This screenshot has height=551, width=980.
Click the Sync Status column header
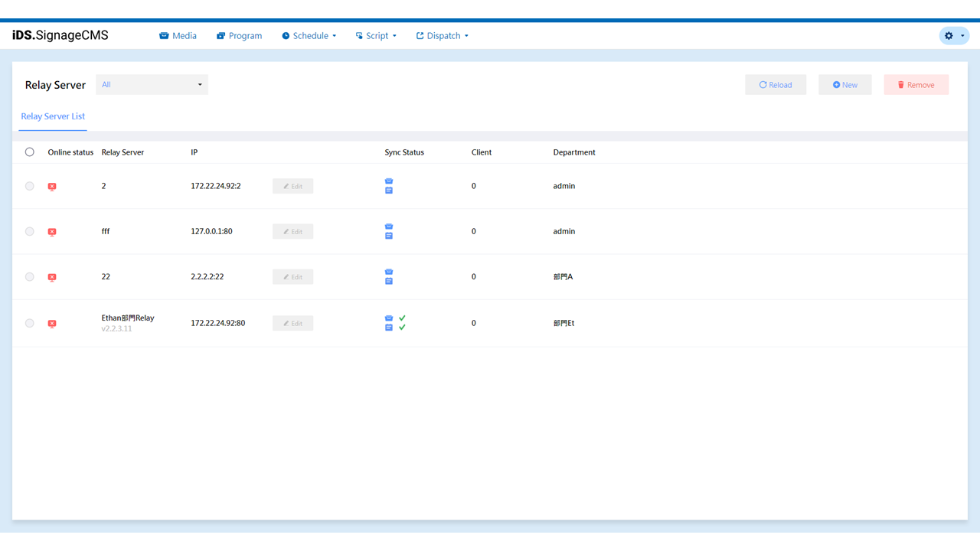404,152
